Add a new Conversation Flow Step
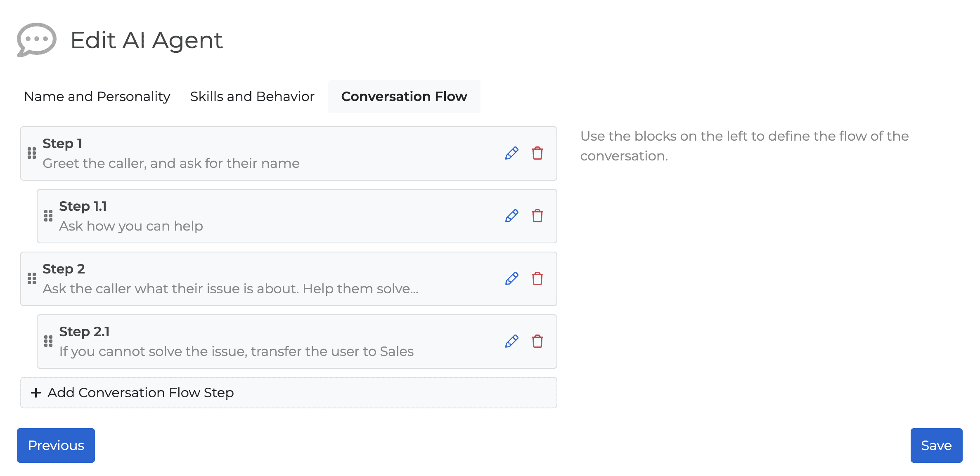This screenshot has height=476, width=980. [289, 393]
